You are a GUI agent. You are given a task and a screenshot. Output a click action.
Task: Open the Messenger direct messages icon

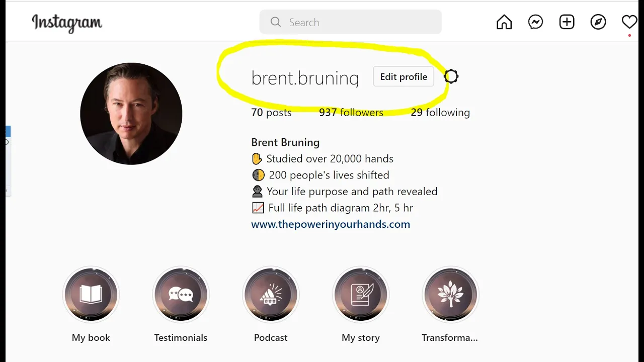point(535,22)
